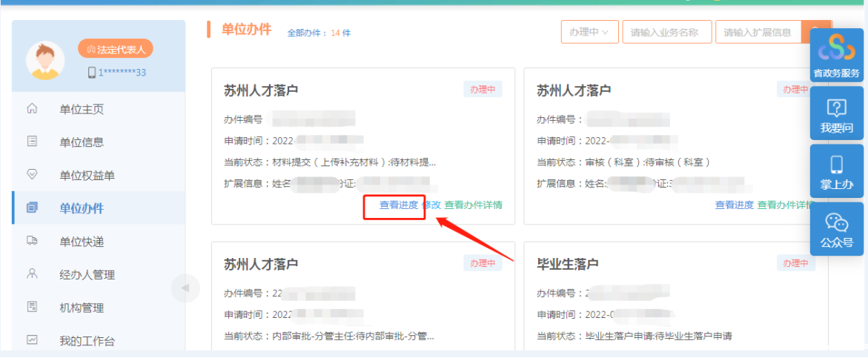This screenshot has height=358, width=868.
Task: Open 单位办件 menu item
Action: (x=82, y=208)
